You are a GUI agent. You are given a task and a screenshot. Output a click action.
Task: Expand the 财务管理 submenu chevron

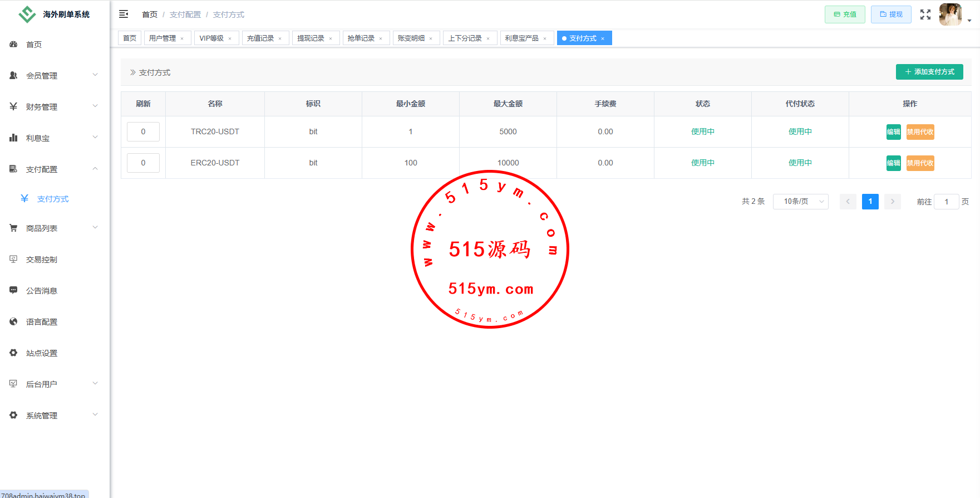tap(95, 106)
